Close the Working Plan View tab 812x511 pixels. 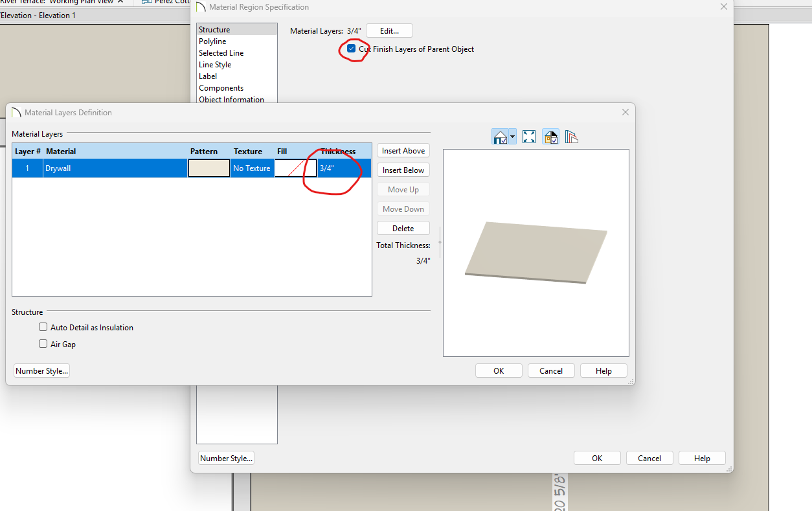120,2
